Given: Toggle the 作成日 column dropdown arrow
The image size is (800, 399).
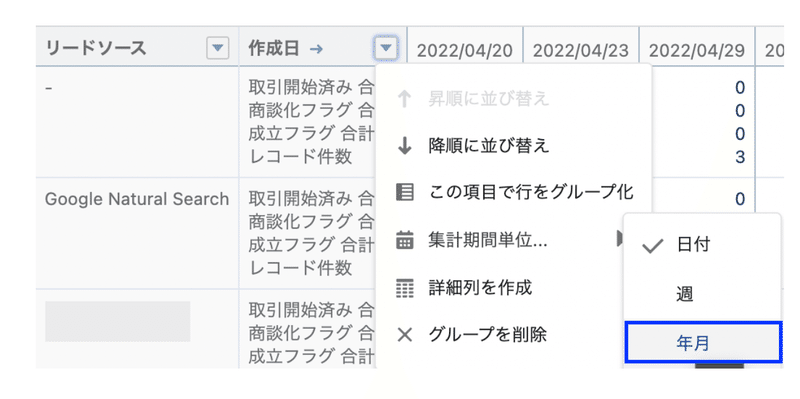Looking at the screenshot, I should click(x=386, y=48).
